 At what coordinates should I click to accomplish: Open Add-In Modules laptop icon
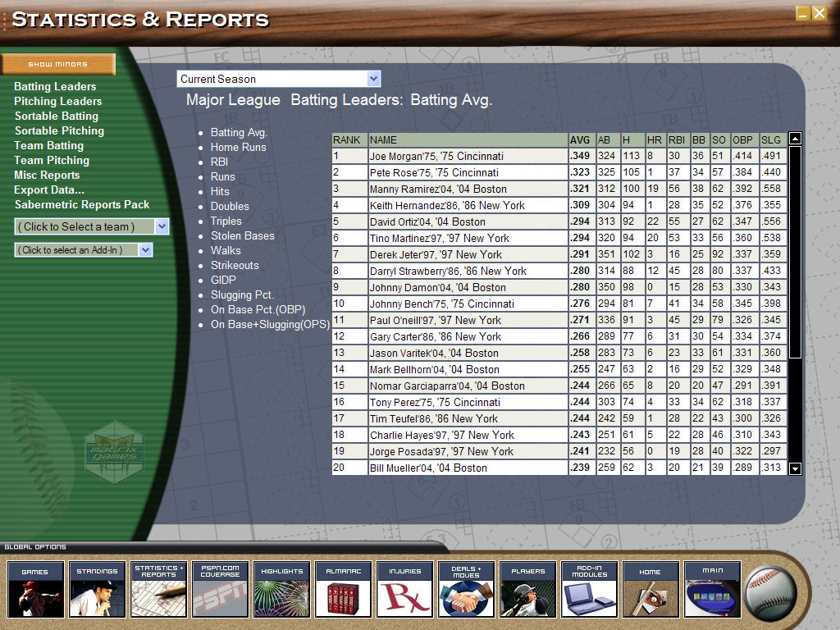[589, 589]
